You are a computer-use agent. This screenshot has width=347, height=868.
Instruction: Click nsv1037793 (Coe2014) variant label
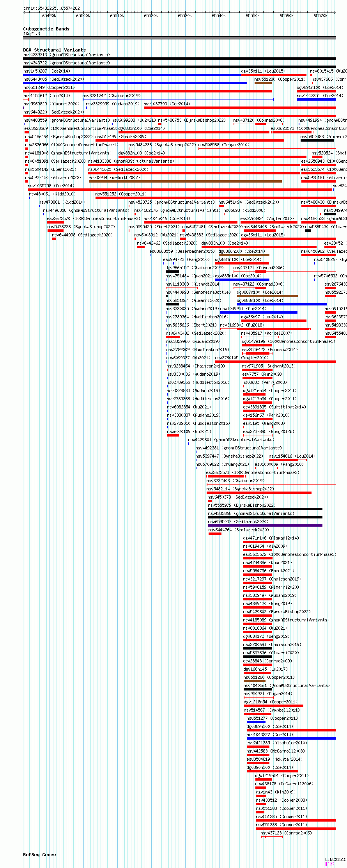click(x=167, y=104)
